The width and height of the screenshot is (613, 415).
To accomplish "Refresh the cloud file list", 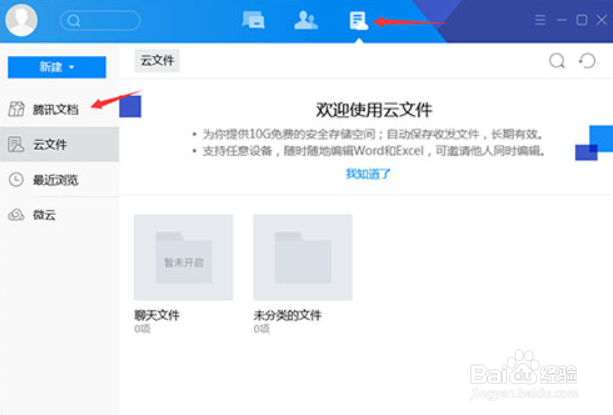I will point(587,61).
